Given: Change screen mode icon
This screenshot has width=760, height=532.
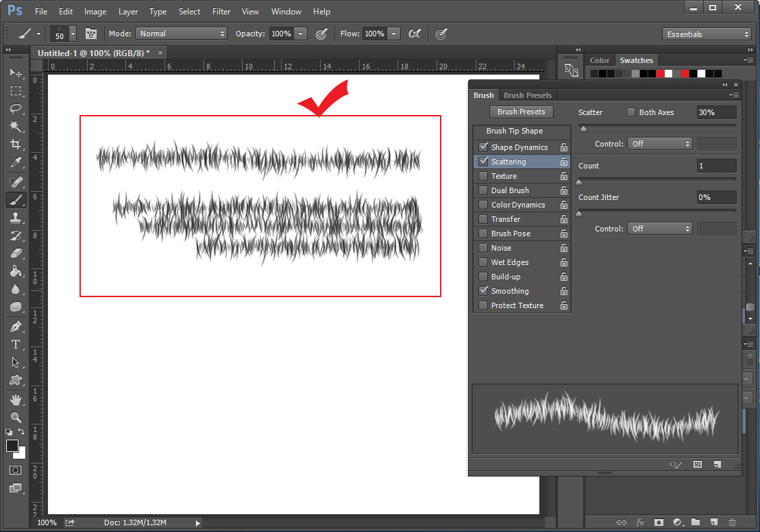Looking at the screenshot, I should [x=16, y=488].
